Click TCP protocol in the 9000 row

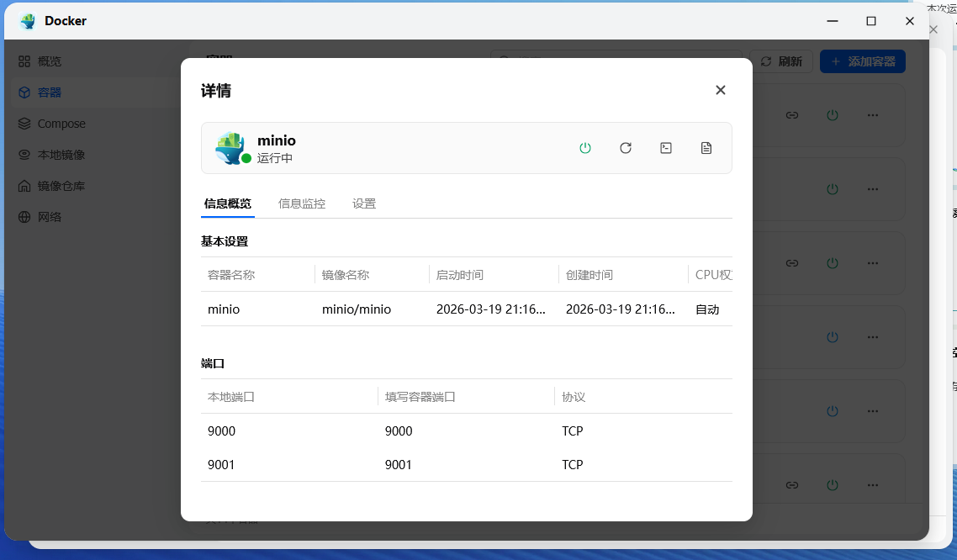coord(573,431)
